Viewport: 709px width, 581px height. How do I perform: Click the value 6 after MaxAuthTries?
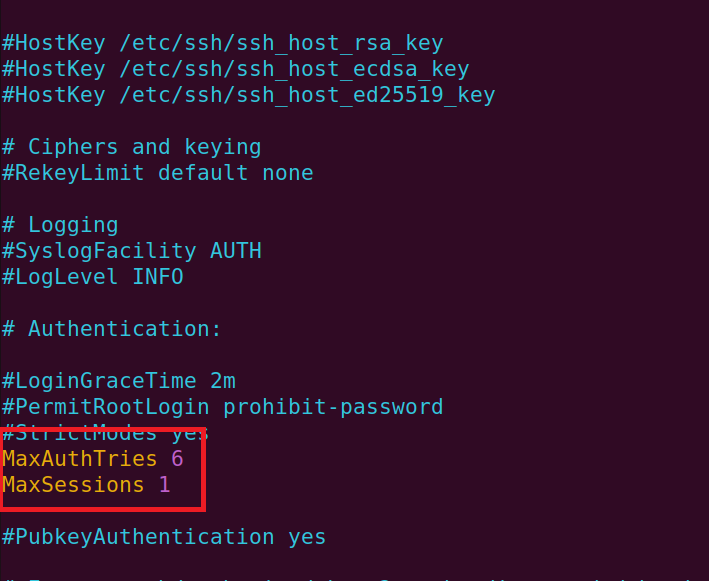177,459
